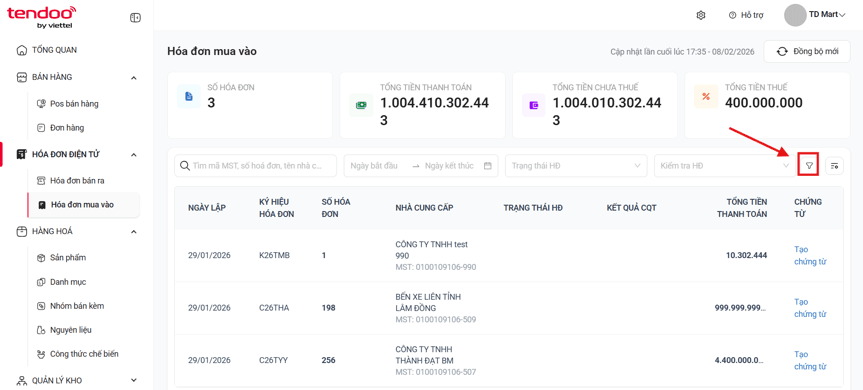The image size is (863, 390).
Task: Click the purple wallet icon for Tổng tiền chưa thuế
Action: [533, 105]
